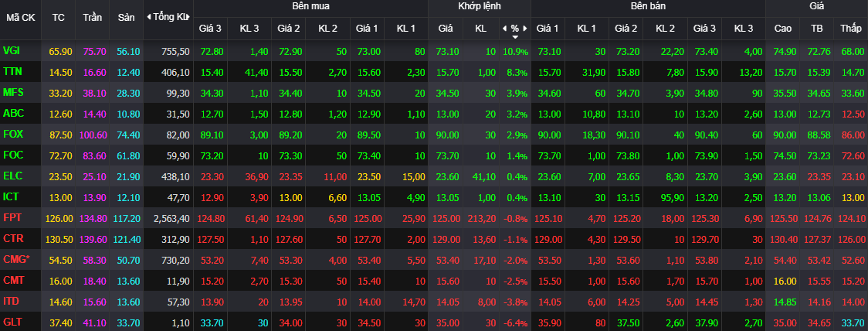Click the KL header under Khớp lệnh
This screenshot has height=331, width=868.
(x=480, y=29)
